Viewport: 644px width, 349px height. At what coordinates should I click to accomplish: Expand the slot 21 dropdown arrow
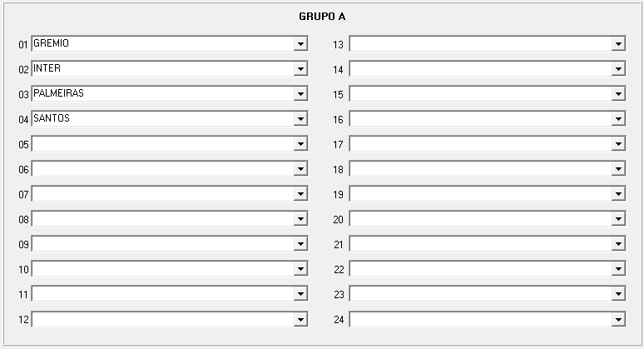(x=618, y=244)
